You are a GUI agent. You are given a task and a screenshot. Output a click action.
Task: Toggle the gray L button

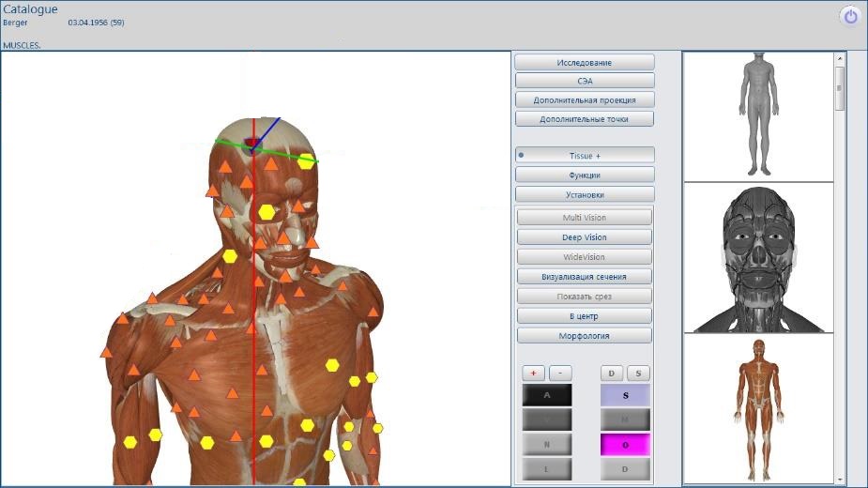coord(546,468)
